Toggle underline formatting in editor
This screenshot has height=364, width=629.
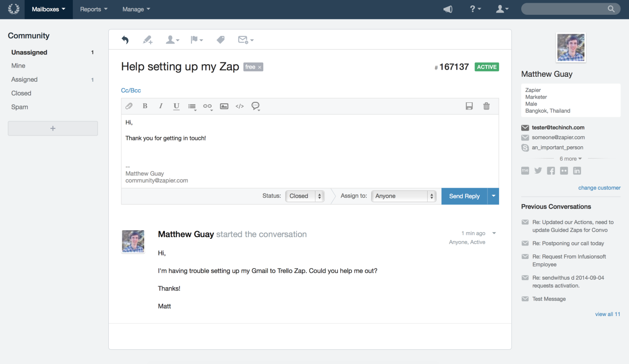(x=176, y=106)
